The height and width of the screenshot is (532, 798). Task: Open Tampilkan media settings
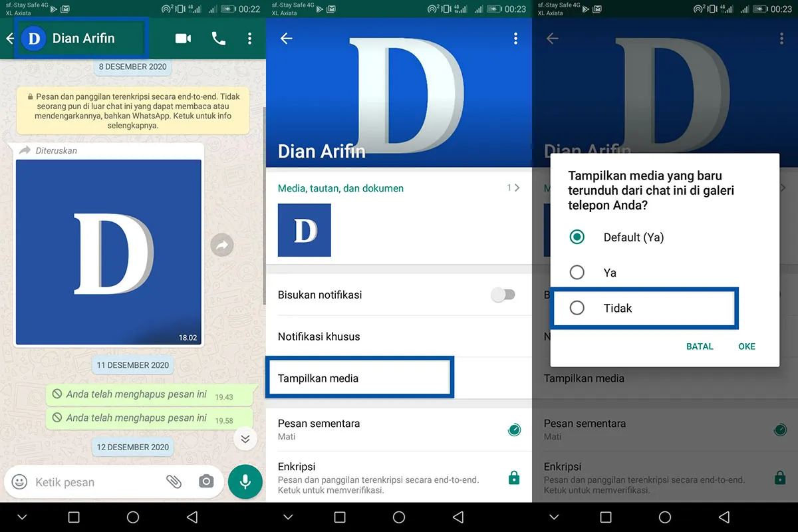click(x=359, y=377)
